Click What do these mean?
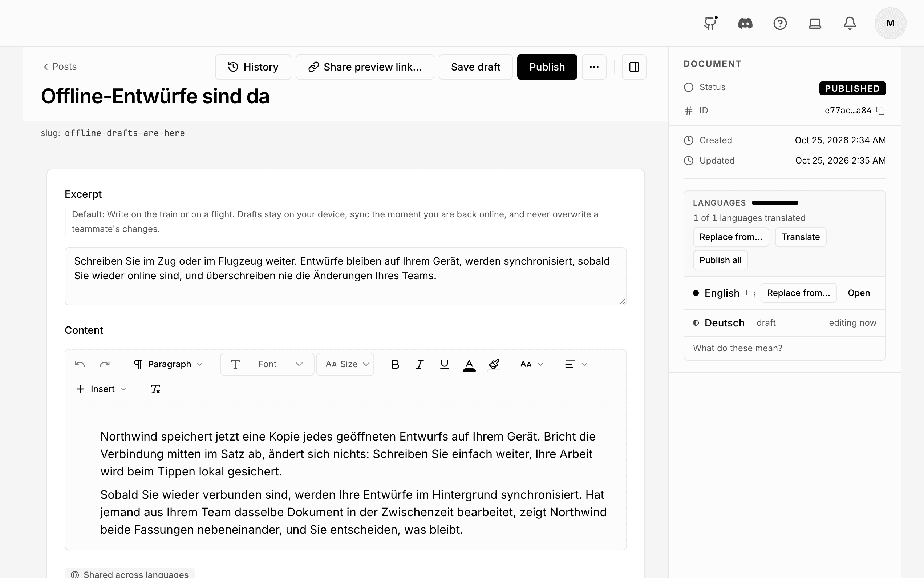The height and width of the screenshot is (578, 924). tap(737, 348)
